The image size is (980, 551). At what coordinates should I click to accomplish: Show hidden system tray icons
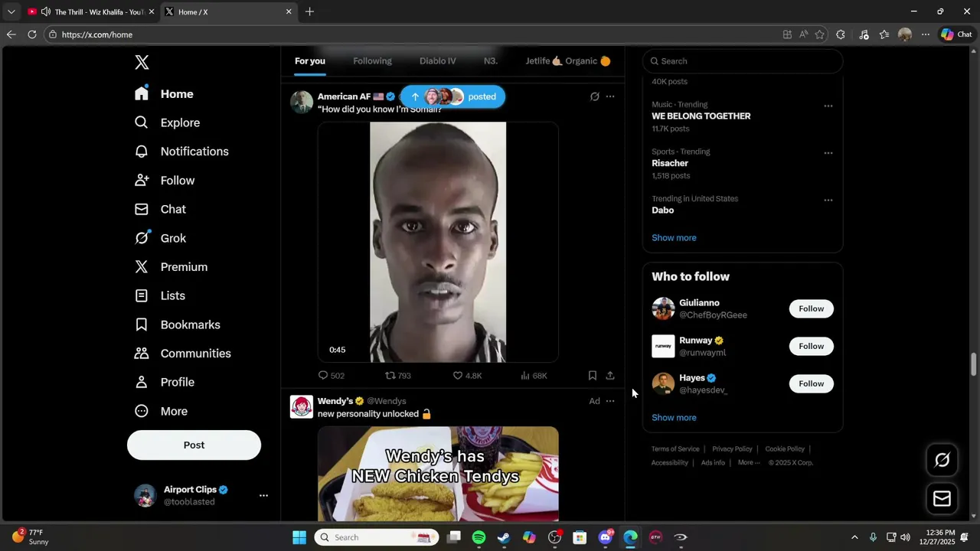point(854,537)
